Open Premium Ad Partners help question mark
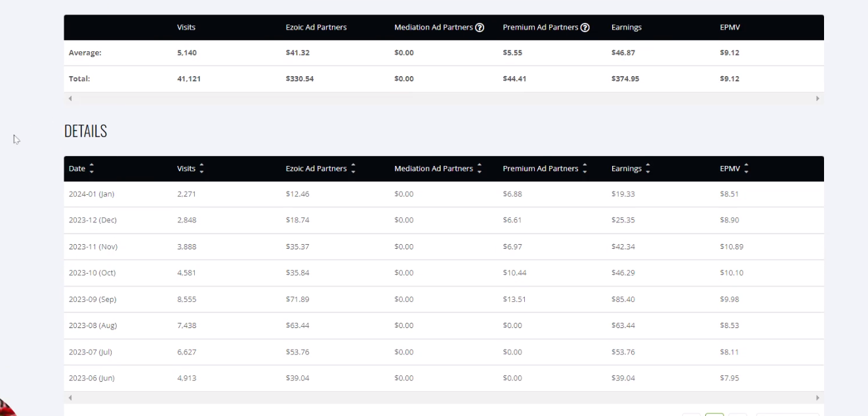This screenshot has width=868, height=416. click(x=585, y=28)
